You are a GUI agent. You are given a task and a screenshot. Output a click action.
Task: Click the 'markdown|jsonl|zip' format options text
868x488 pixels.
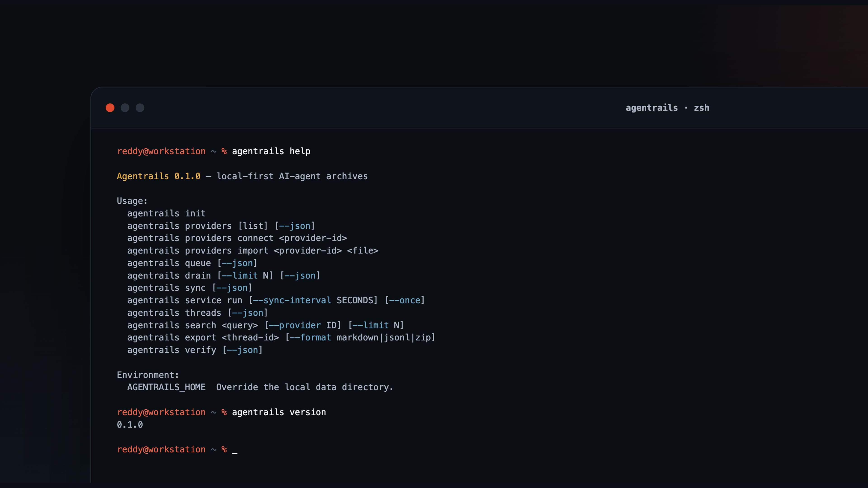point(383,338)
